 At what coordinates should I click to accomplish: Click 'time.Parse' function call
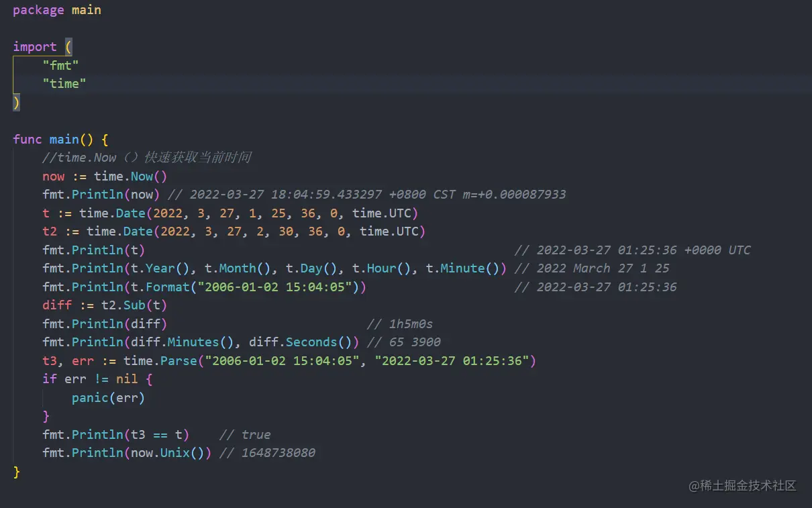[x=160, y=360]
